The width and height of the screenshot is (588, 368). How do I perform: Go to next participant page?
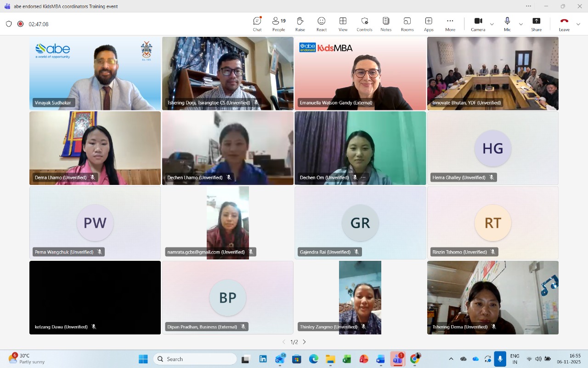[x=304, y=342]
